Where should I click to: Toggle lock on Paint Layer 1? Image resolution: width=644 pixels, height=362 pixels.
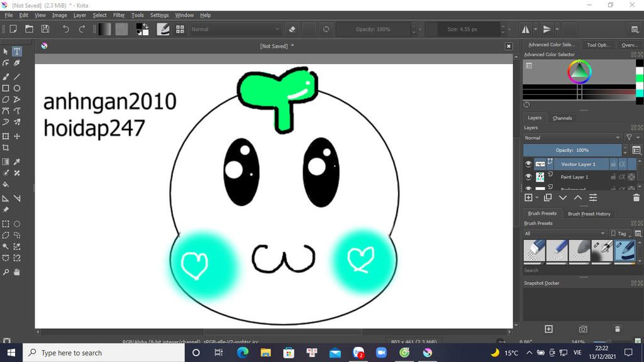[613, 177]
